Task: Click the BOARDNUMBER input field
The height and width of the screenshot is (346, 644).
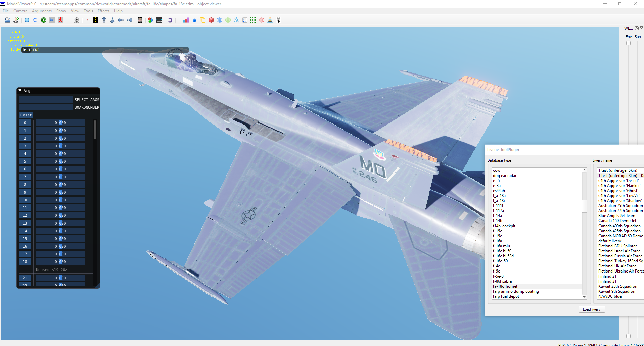Action: pos(46,107)
